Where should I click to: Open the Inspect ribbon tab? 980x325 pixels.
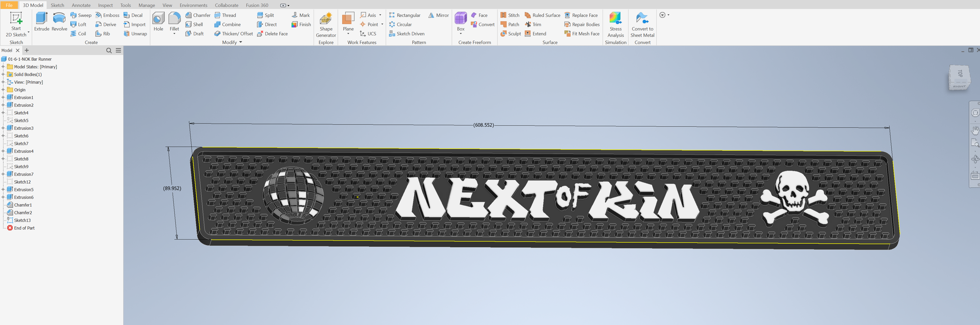(105, 5)
